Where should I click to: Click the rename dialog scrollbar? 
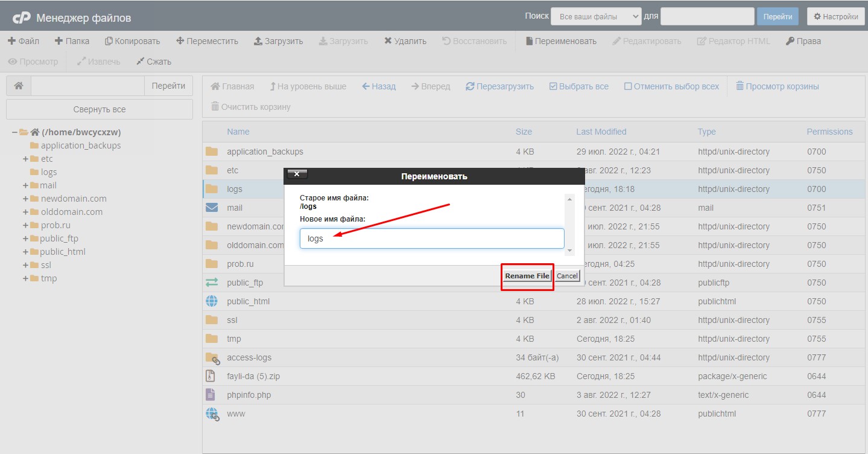click(570, 223)
